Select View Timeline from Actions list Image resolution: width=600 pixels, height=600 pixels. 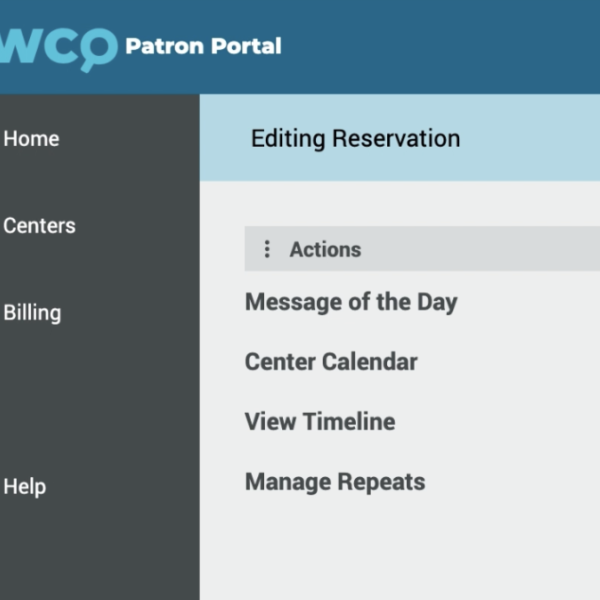[320, 422]
